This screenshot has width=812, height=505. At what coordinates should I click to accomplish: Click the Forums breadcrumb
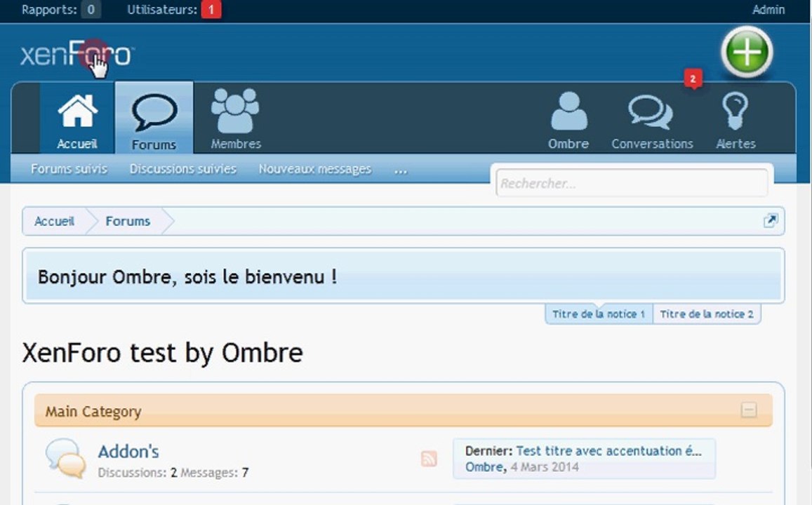pos(128,222)
